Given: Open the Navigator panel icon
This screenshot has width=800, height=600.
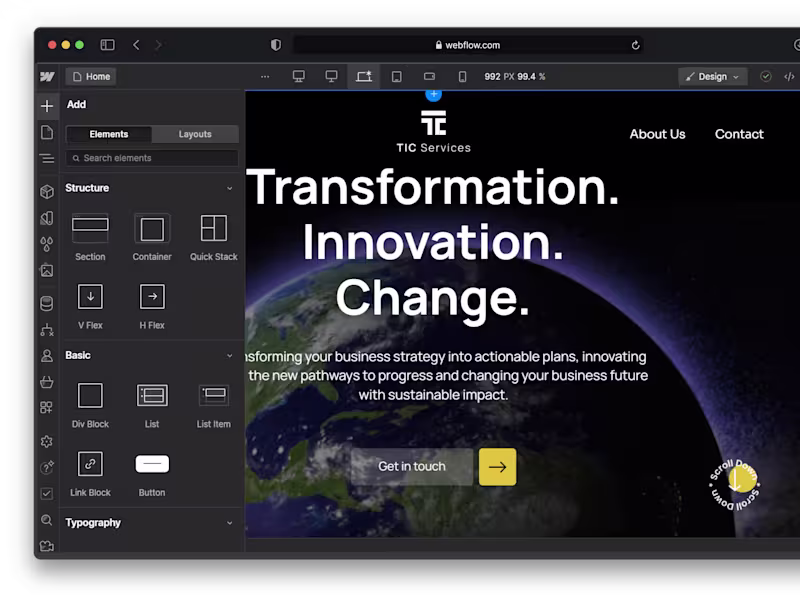Looking at the screenshot, I should click(47, 159).
